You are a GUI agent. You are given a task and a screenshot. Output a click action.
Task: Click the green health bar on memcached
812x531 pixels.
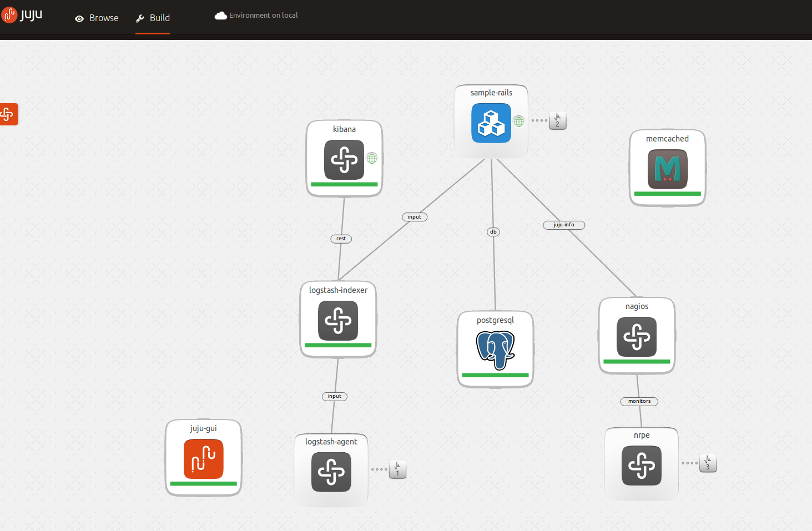668,194
